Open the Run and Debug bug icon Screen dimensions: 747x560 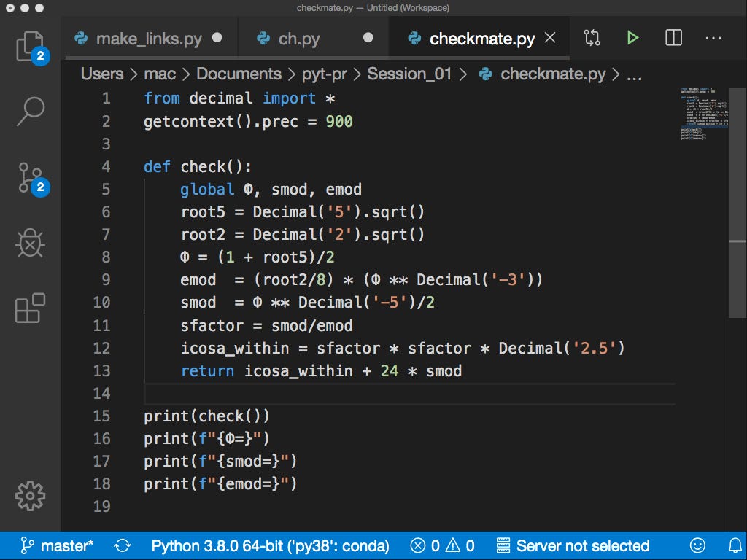(30, 243)
